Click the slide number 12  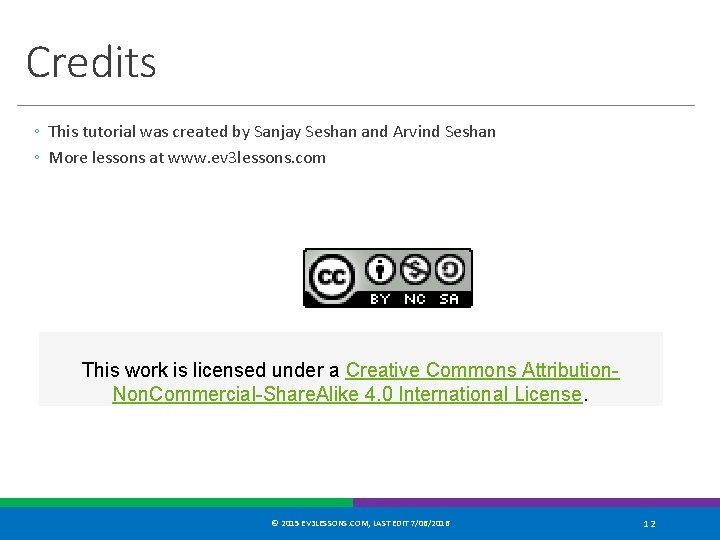click(649, 523)
